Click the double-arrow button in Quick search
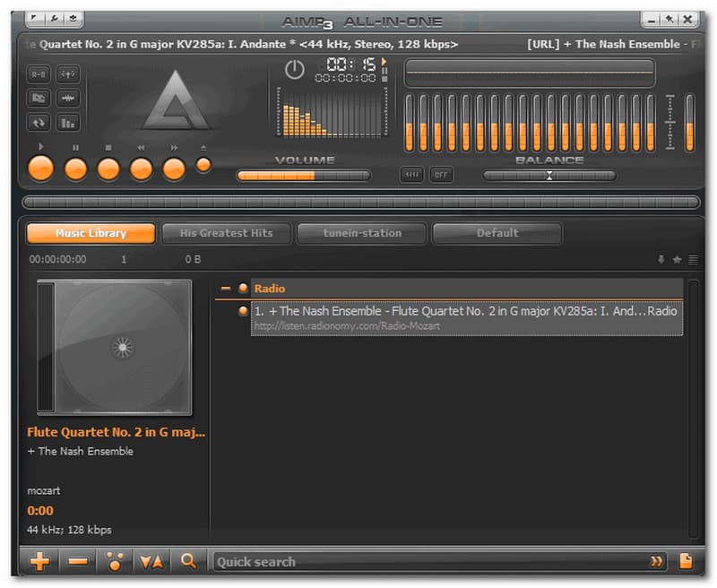717x588 pixels. 656,562
